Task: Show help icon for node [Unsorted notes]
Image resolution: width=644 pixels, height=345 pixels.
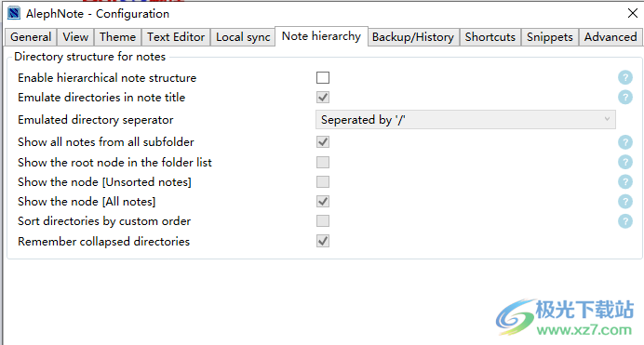Action: (x=625, y=181)
